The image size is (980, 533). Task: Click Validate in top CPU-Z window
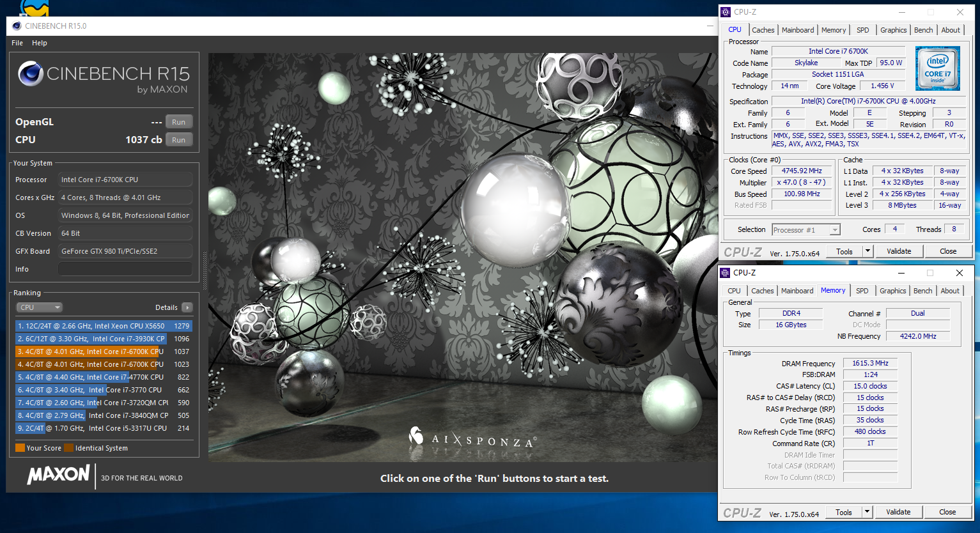[899, 252]
